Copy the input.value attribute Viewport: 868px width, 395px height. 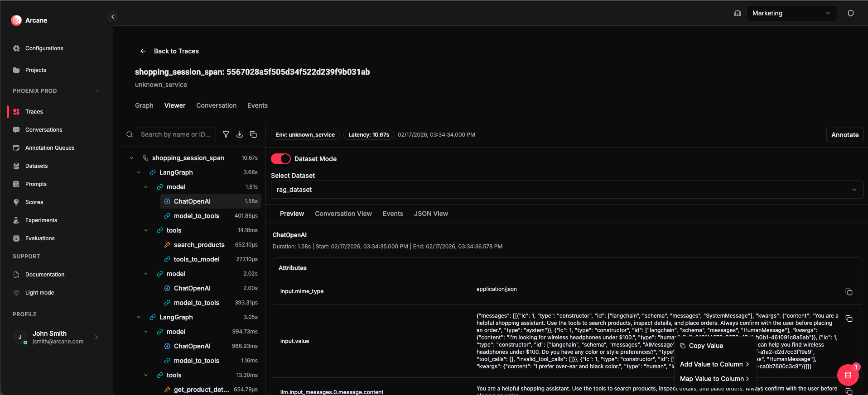tap(849, 319)
